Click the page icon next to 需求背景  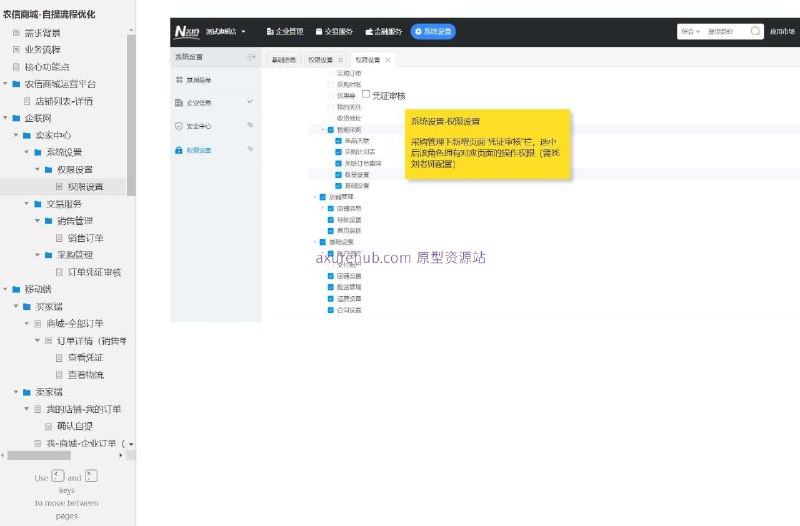16,33
